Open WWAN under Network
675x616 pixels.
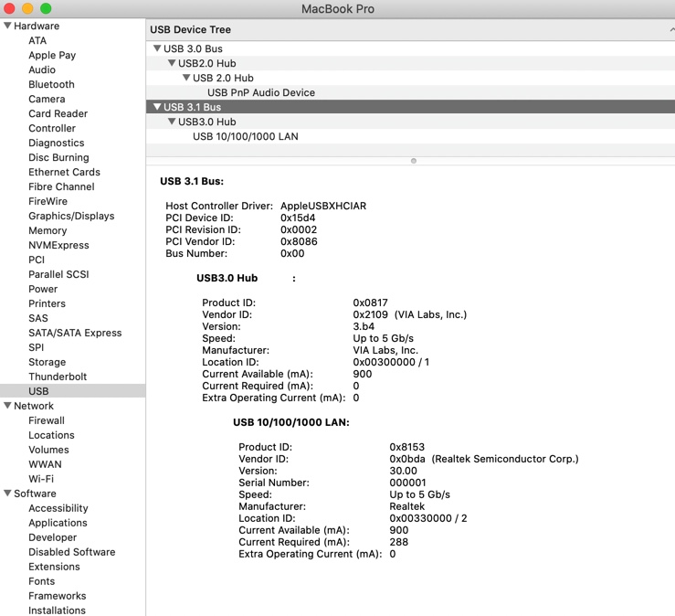tap(45, 464)
